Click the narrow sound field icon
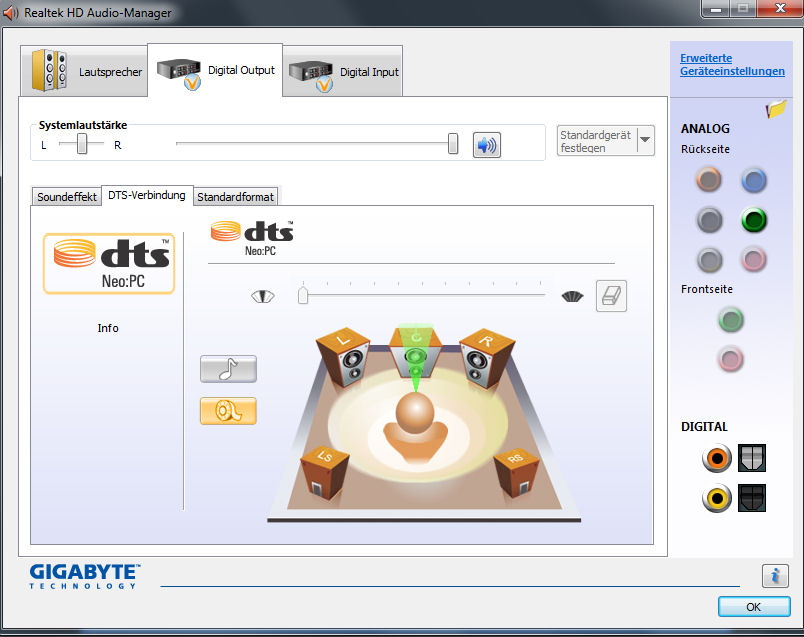This screenshot has height=637, width=804. tap(263, 296)
